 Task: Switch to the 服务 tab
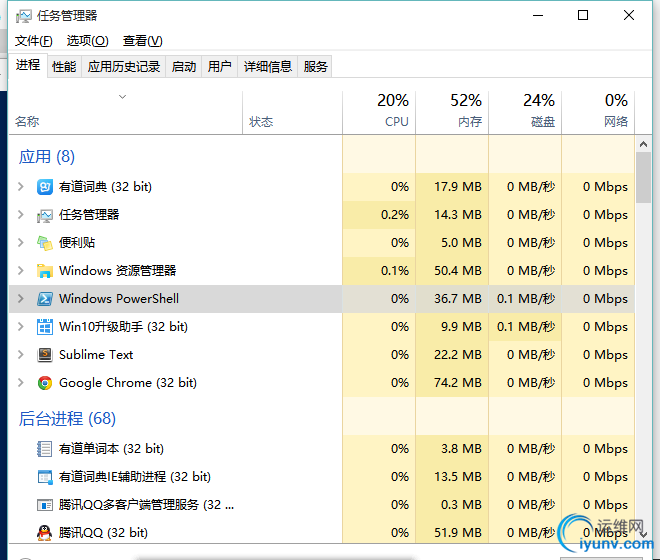coord(315,67)
